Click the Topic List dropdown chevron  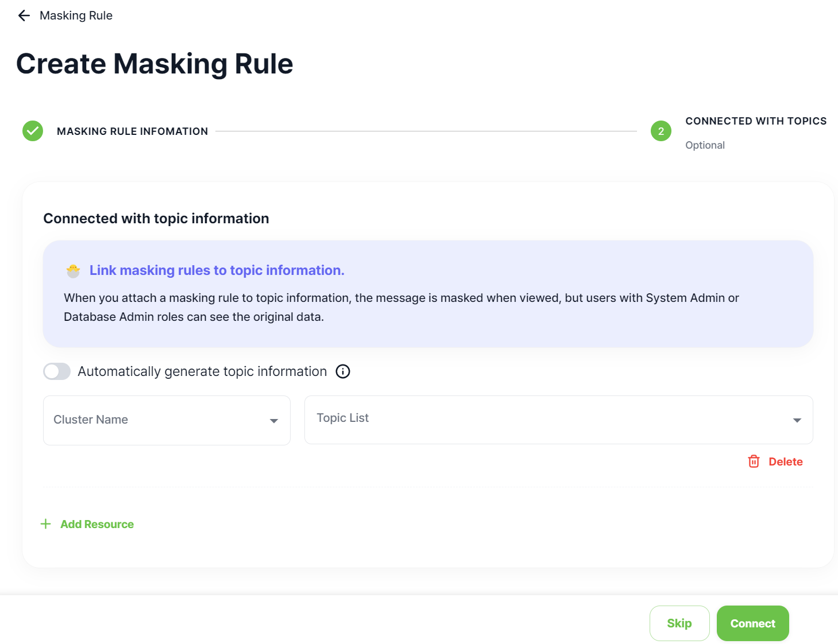[797, 420]
